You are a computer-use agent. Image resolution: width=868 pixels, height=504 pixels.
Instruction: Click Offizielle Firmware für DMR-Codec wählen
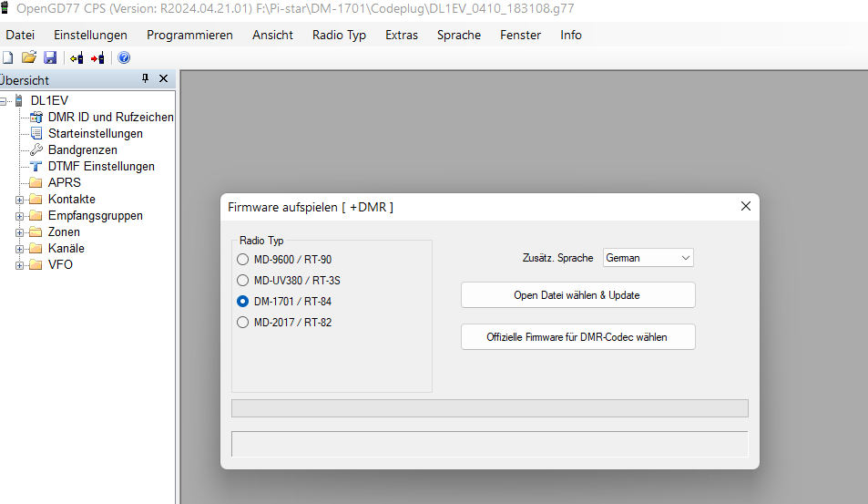point(577,337)
